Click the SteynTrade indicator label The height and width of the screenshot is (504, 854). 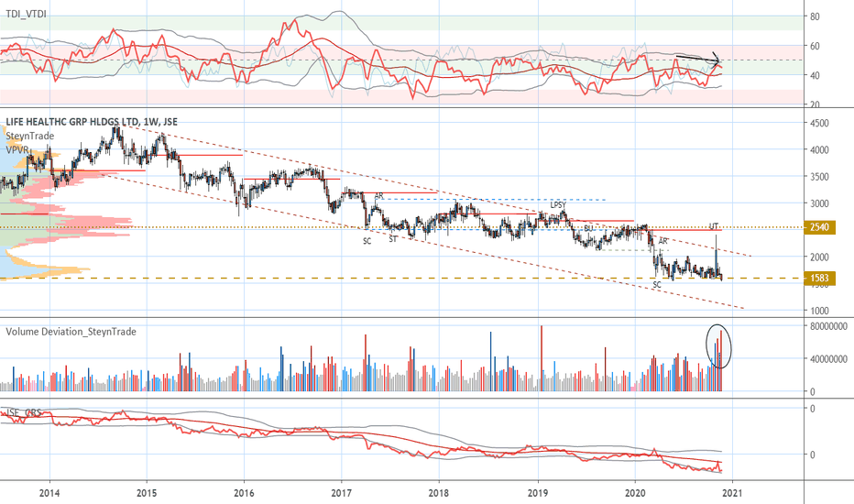[x=30, y=136]
